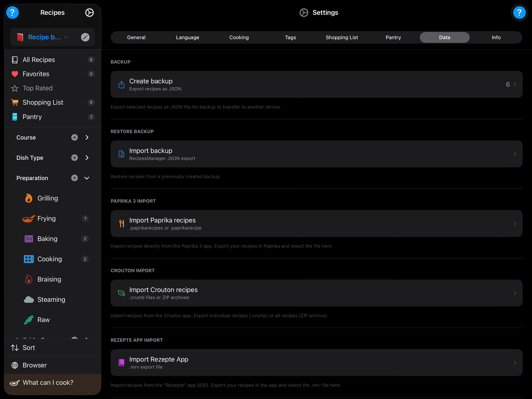Click the Import backup document icon
Image resolution: width=532 pixels, height=399 pixels.
[x=121, y=154]
